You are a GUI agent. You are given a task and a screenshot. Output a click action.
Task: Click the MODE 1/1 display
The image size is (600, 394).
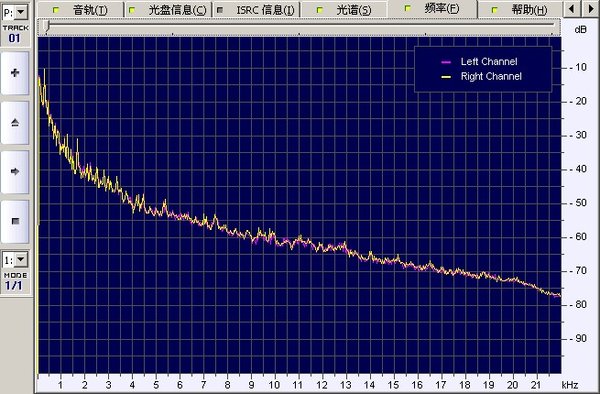[15, 282]
